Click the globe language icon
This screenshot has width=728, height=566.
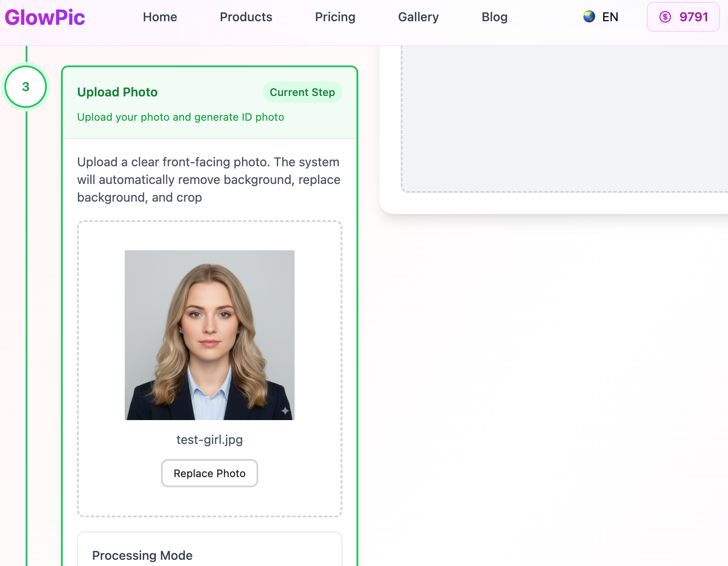(589, 17)
